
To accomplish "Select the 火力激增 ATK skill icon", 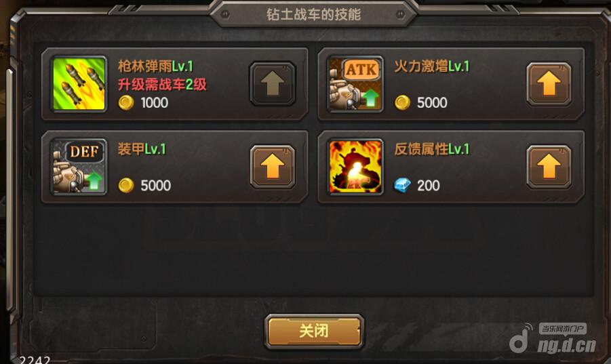I will pos(355,83).
